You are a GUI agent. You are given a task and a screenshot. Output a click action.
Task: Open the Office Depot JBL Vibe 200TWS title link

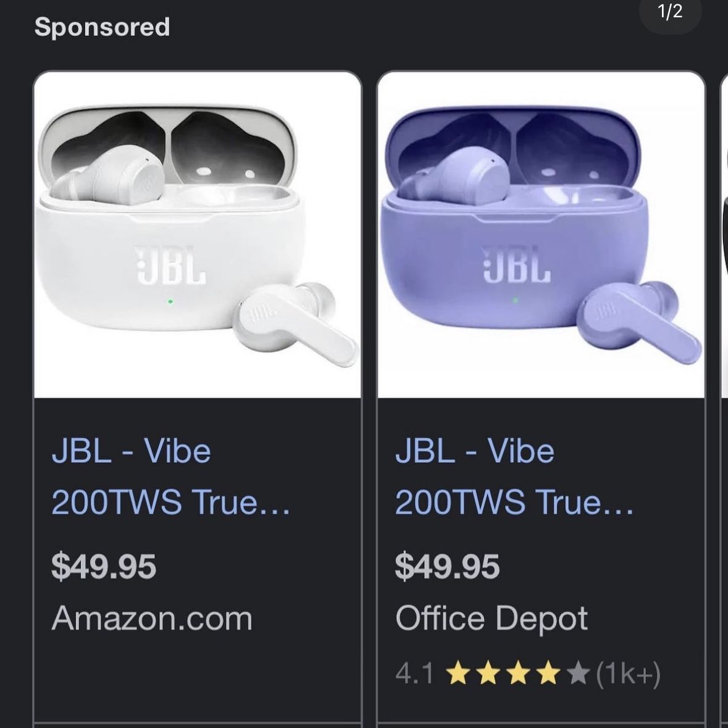(514, 476)
